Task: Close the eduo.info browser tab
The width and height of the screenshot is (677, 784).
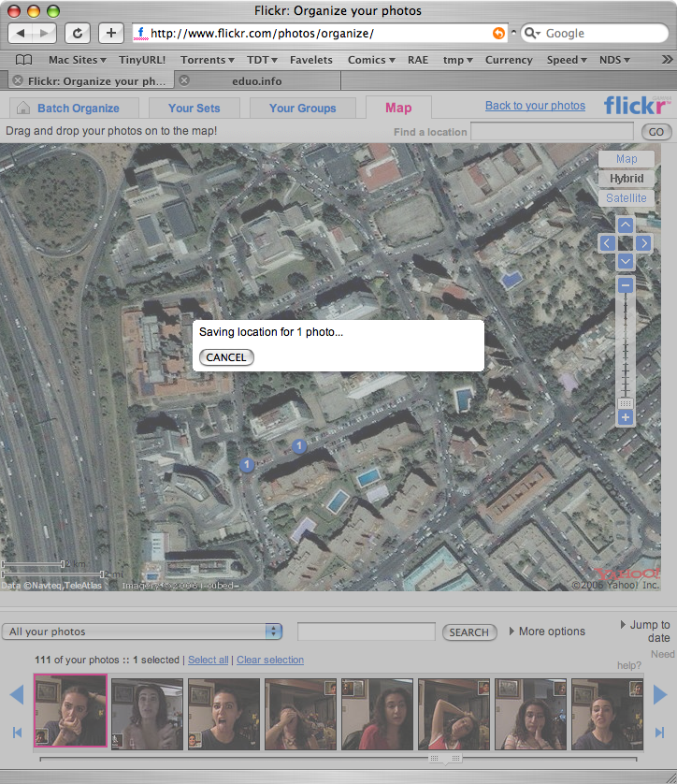Action: pos(184,80)
